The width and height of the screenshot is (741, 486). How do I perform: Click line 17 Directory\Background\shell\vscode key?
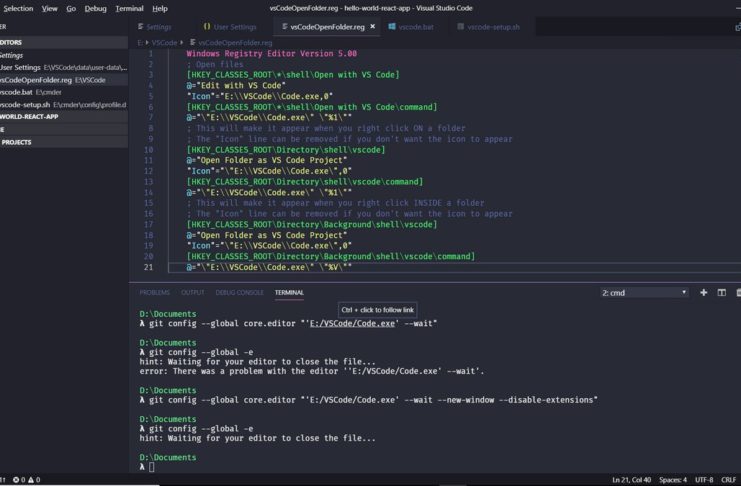coord(312,225)
